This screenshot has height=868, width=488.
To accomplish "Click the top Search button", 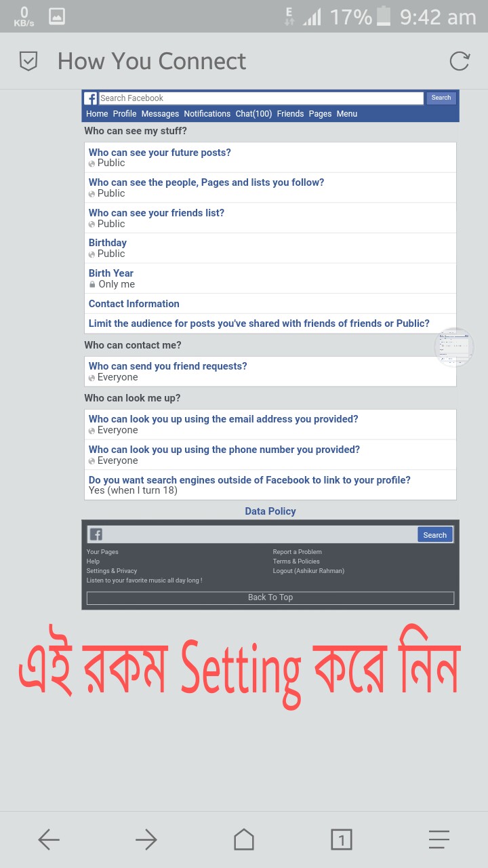I will coord(441,98).
